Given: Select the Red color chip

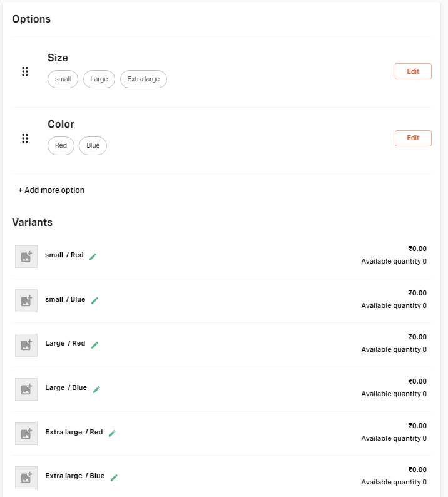Looking at the screenshot, I should (x=61, y=146).
